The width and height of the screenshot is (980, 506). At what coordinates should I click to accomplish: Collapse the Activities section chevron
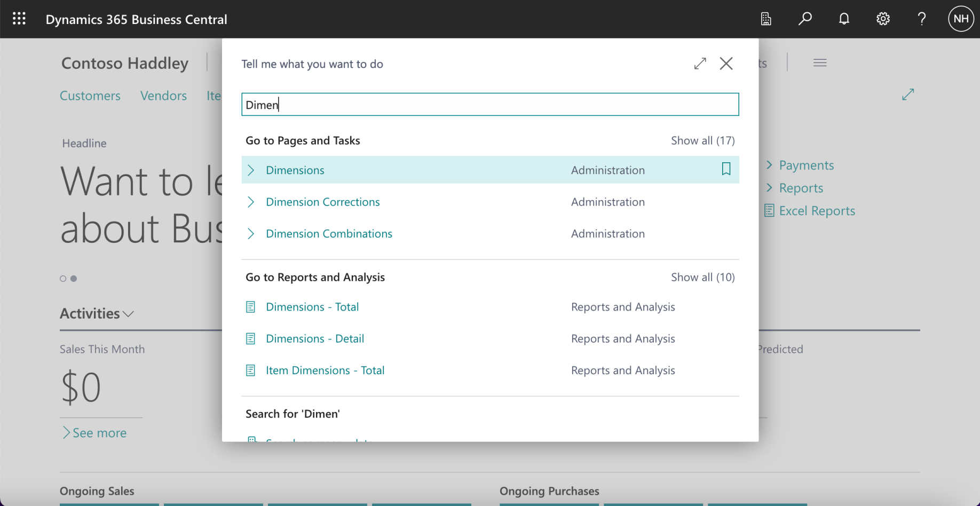pos(128,314)
